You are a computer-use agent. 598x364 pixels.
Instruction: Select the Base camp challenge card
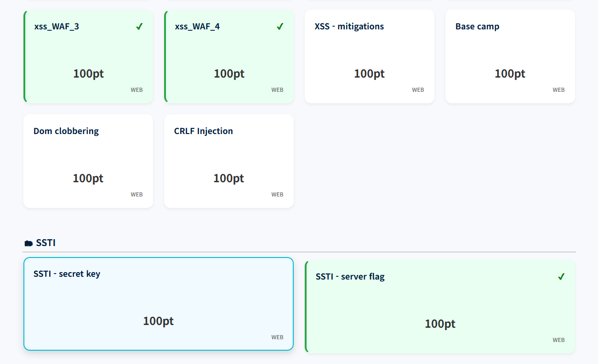[x=510, y=56]
